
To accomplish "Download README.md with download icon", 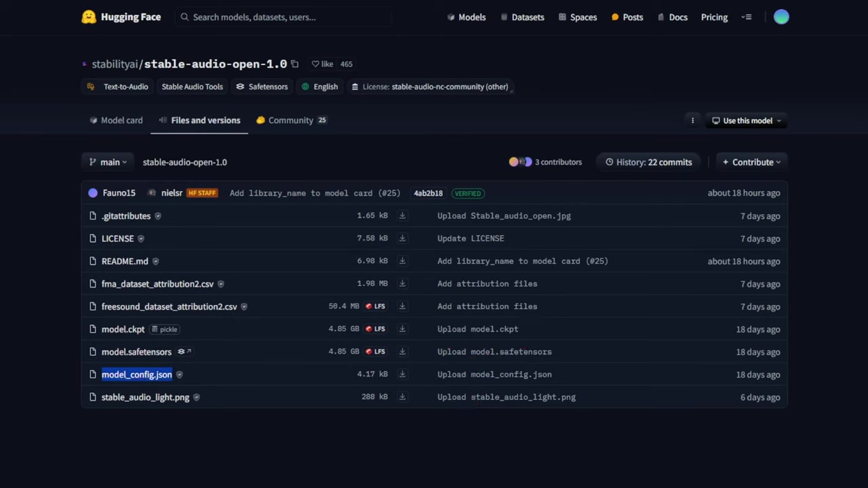I will [402, 261].
